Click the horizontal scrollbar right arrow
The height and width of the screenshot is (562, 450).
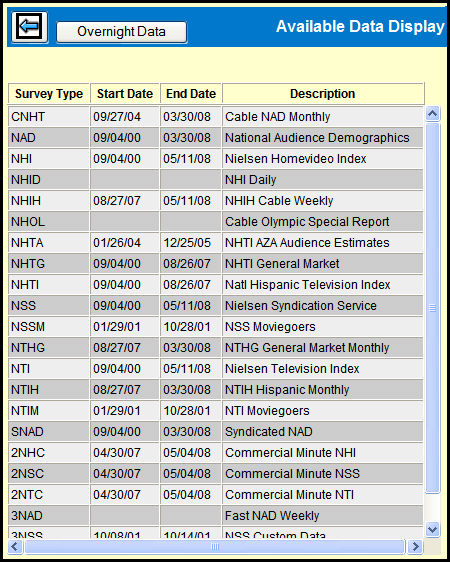tap(415, 547)
